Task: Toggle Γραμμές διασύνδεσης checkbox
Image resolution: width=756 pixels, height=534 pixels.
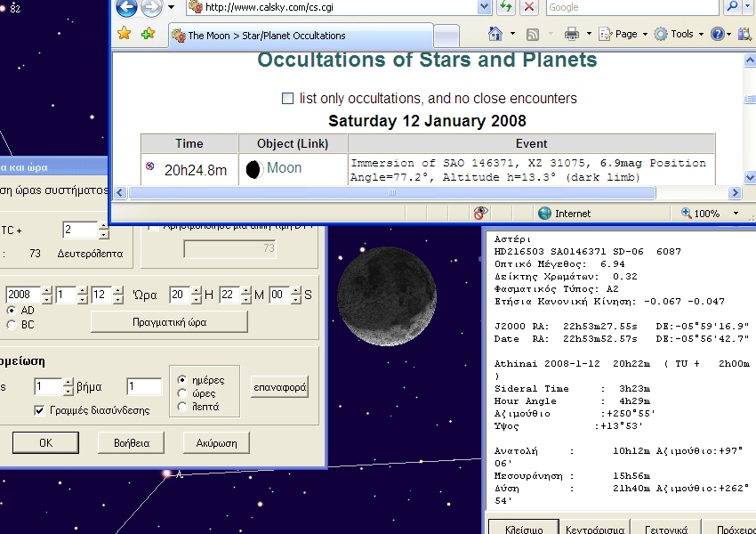Action: tap(39, 410)
